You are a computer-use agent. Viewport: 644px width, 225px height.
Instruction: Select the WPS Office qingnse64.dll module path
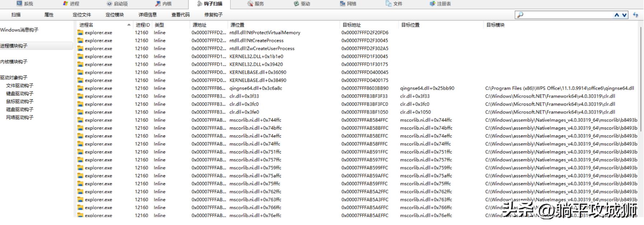(560, 88)
